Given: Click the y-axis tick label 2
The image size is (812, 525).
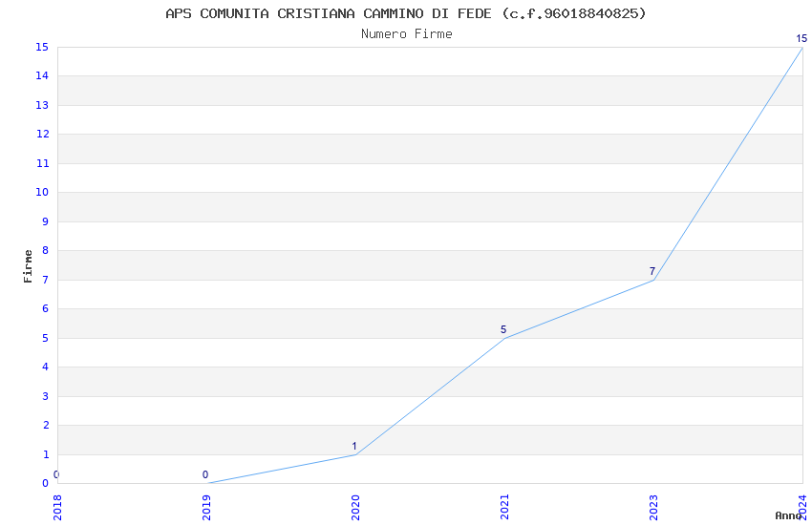Looking at the screenshot, I should (46, 425).
